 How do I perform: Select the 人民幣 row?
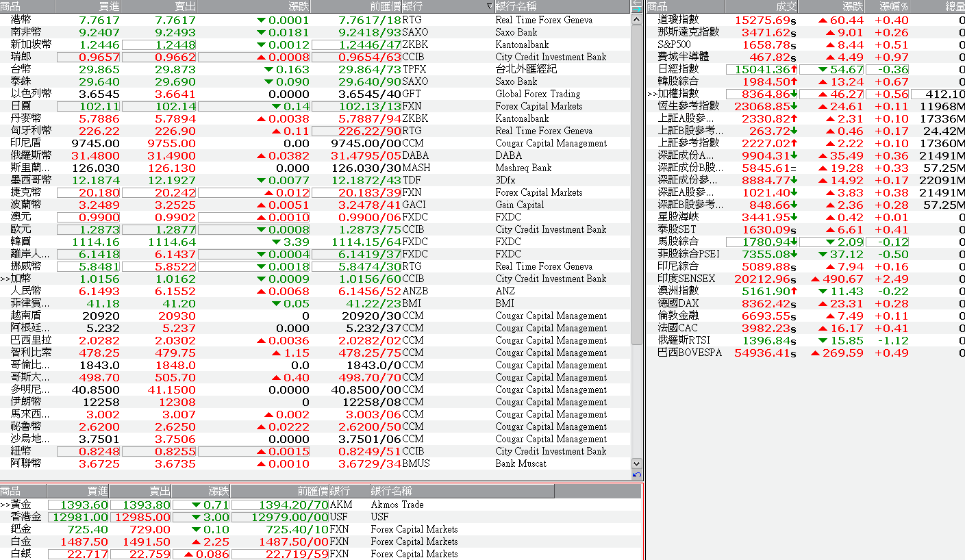(x=315, y=291)
